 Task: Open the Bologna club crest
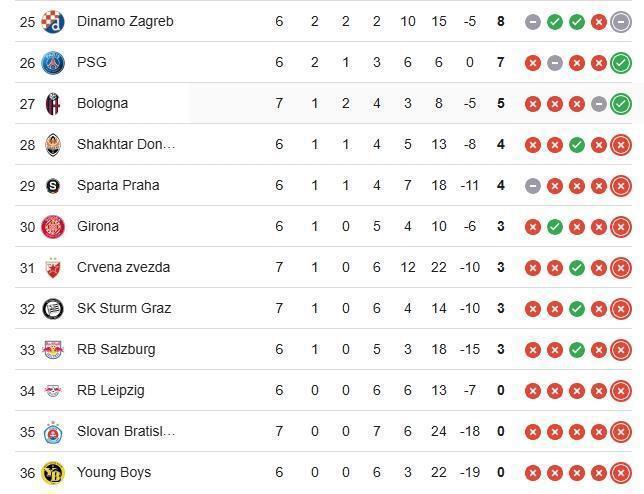point(53,103)
